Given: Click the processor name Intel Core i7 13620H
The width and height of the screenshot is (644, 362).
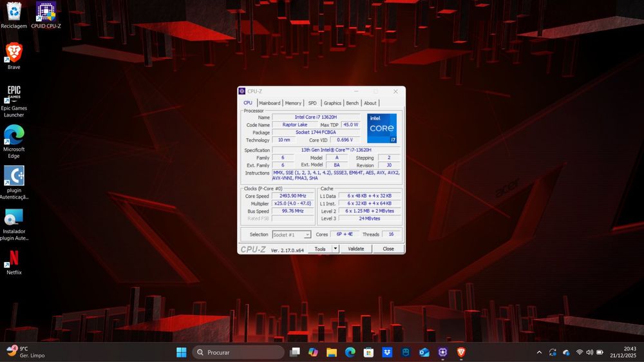Looking at the screenshot, I should point(316,117).
